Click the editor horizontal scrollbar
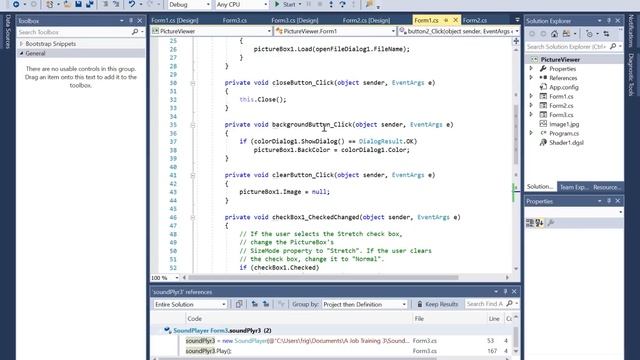Image resolution: width=640 pixels, height=360 pixels. coord(322,278)
